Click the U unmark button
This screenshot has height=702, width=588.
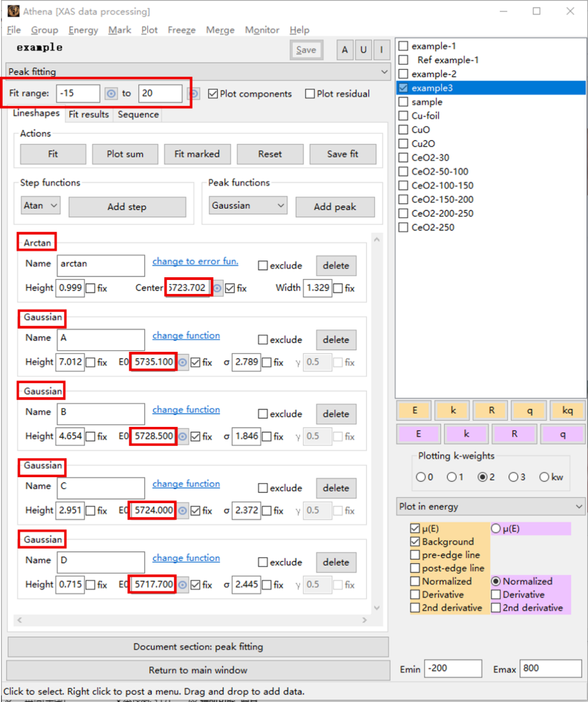coord(363,50)
